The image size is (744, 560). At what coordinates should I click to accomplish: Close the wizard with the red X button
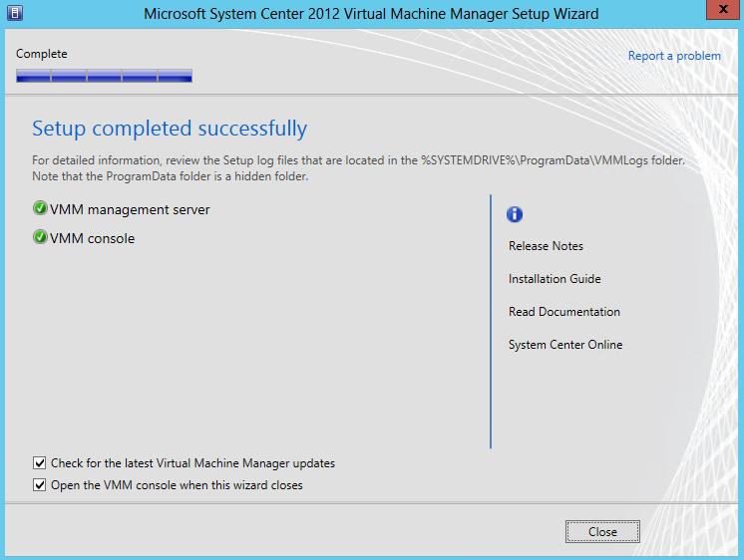pos(723,10)
